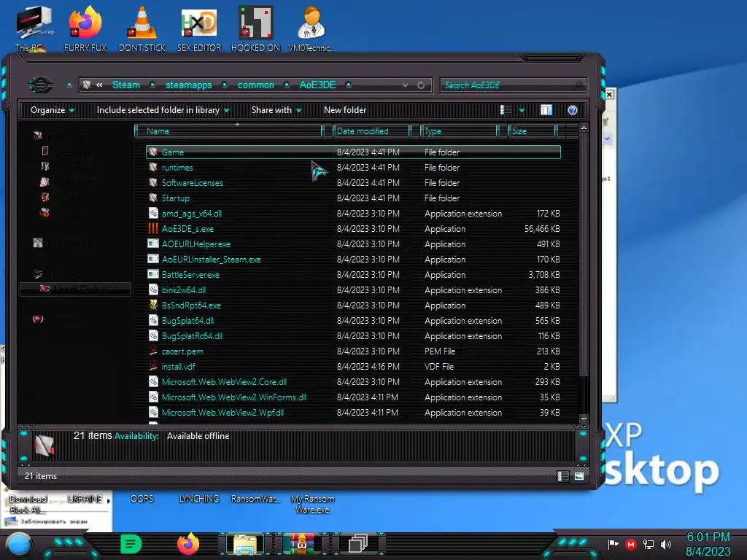Select Microsoft.Web.WebView2.WinForms.dll file
747x560 pixels.
click(354, 397)
